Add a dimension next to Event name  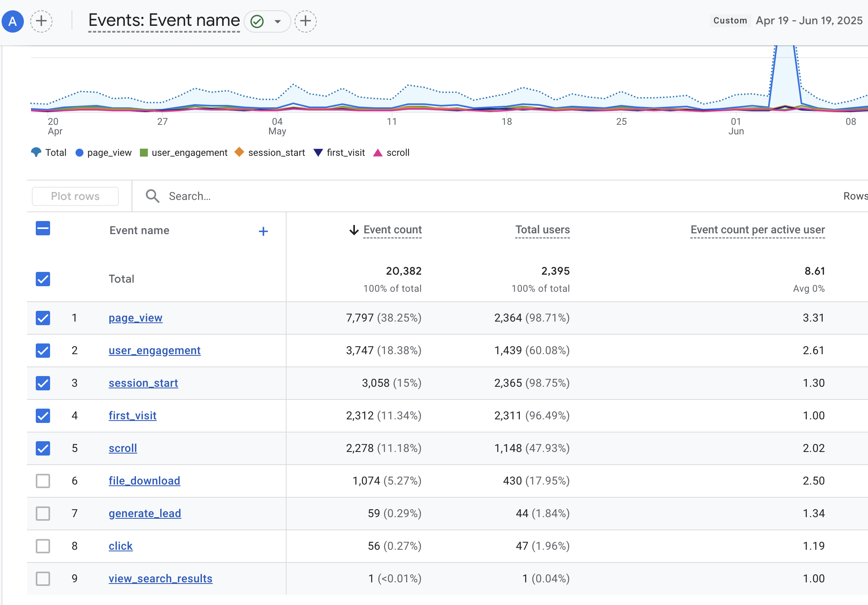point(263,231)
